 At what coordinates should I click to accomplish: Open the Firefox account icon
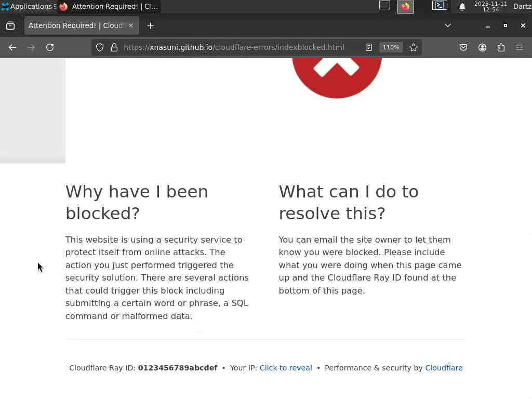[x=482, y=47]
